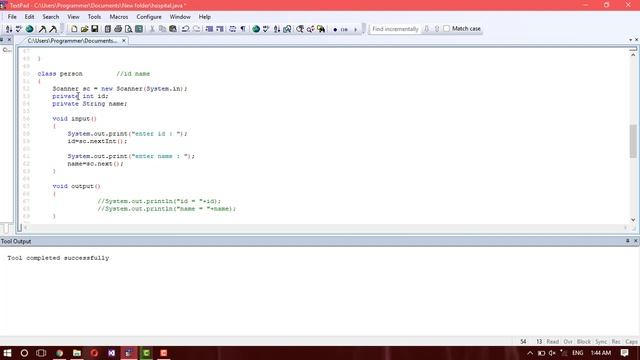The image size is (640, 360).
Task: Open the document tab list dropdown arrow
Action: pos(630,40)
